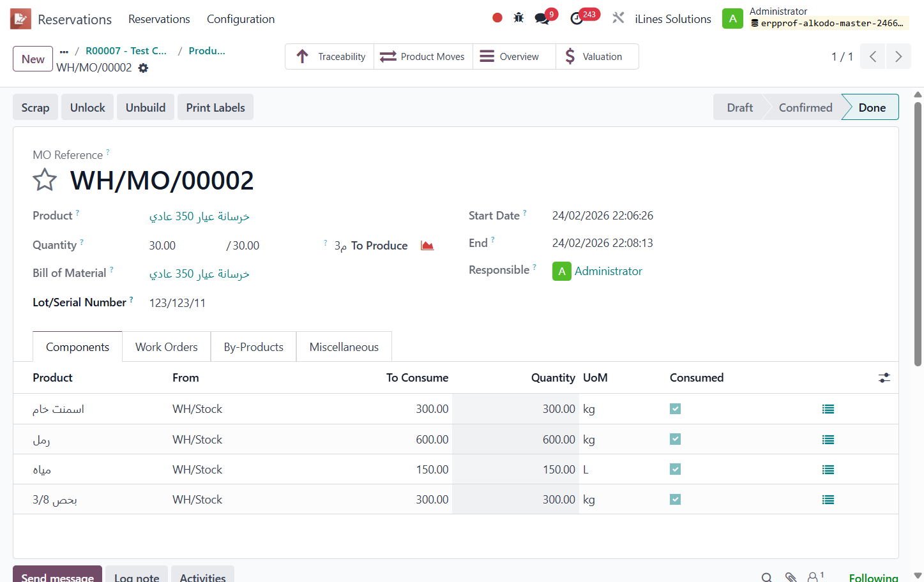Screen dimensions: 924x582
Task: Open the wrench tools icon
Action: [x=618, y=18]
